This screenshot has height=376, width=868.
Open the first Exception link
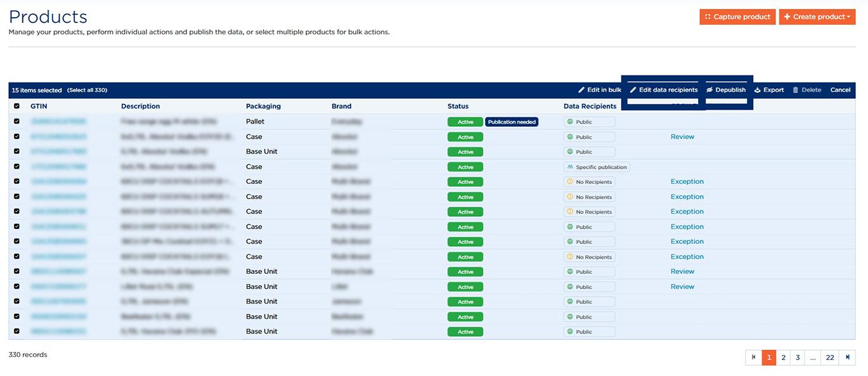(687, 181)
